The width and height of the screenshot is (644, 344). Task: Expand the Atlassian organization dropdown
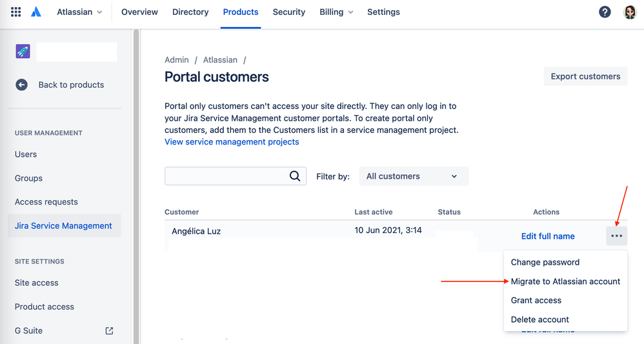[79, 12]
